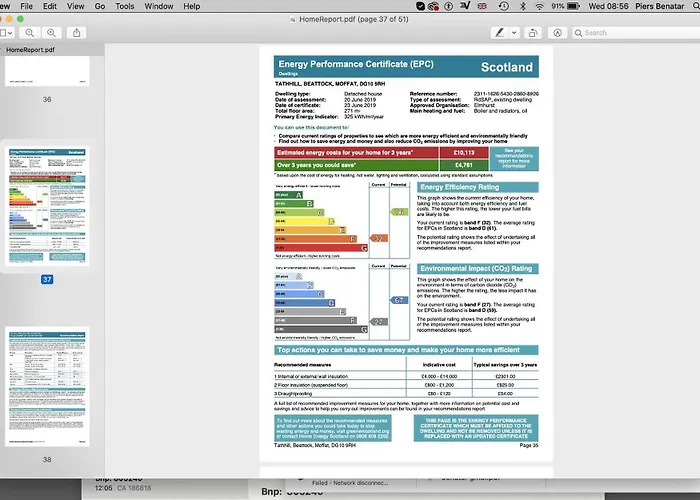Click the Environmental Impact (CO2) Rating heading

(x=478, y=269)
